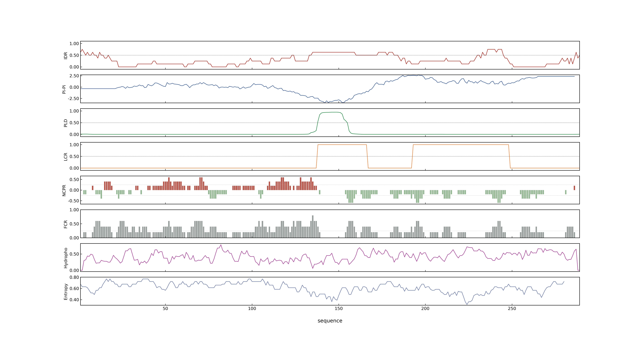Click the PLD axis label
The width and height of the screenshot is (644, 343).
(66, 123)
